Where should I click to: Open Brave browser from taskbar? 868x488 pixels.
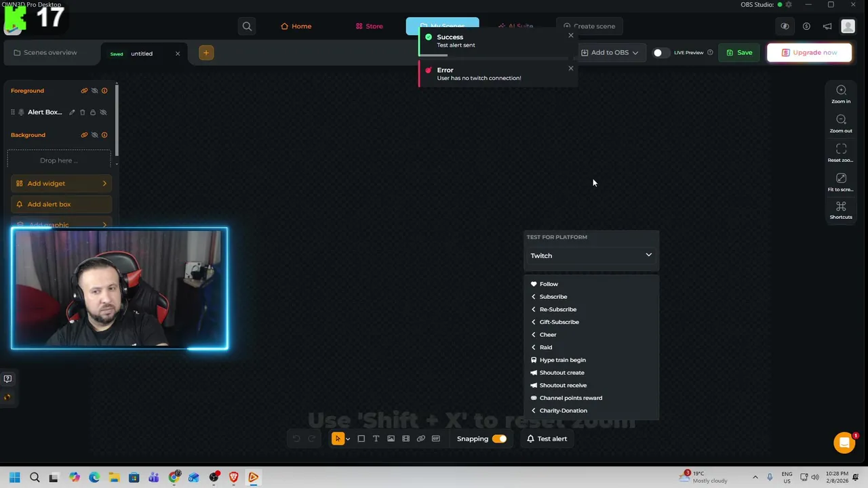coord(234,477)
